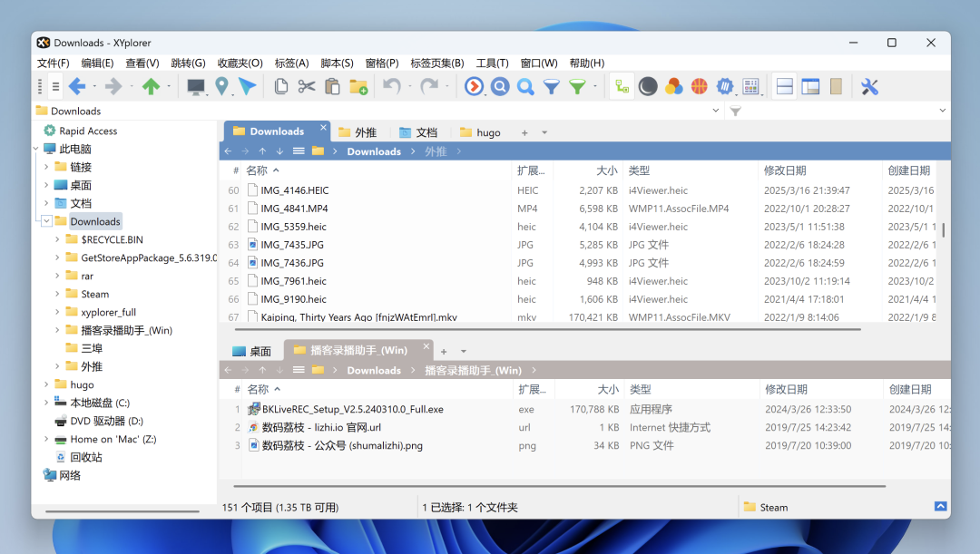Image resolution: width=980 pixels, height=554 pixels.
Task: Navigate using the Downloads breadcrumb link
Action: tap(373, 151)
